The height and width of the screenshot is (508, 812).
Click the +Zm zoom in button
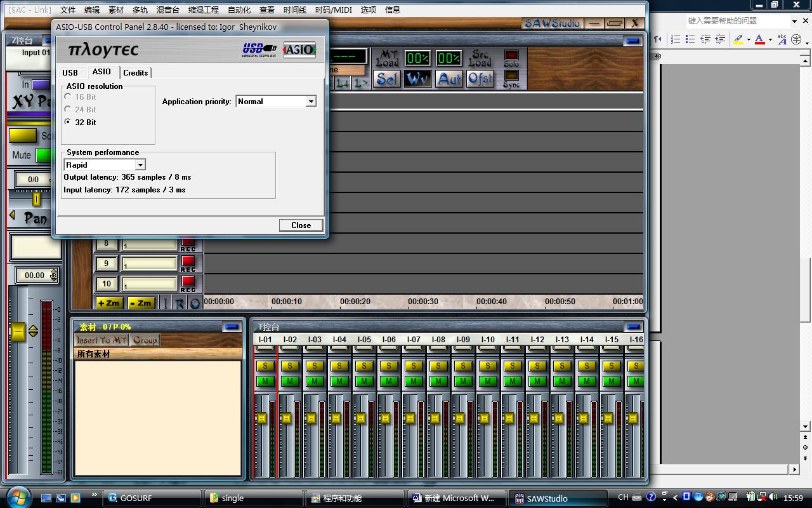click(x=108, y=303)
